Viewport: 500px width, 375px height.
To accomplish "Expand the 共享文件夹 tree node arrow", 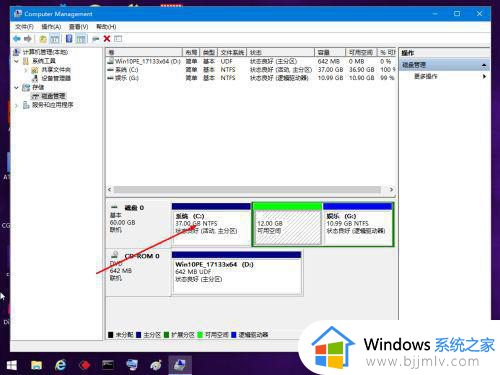I will [26, 70].
